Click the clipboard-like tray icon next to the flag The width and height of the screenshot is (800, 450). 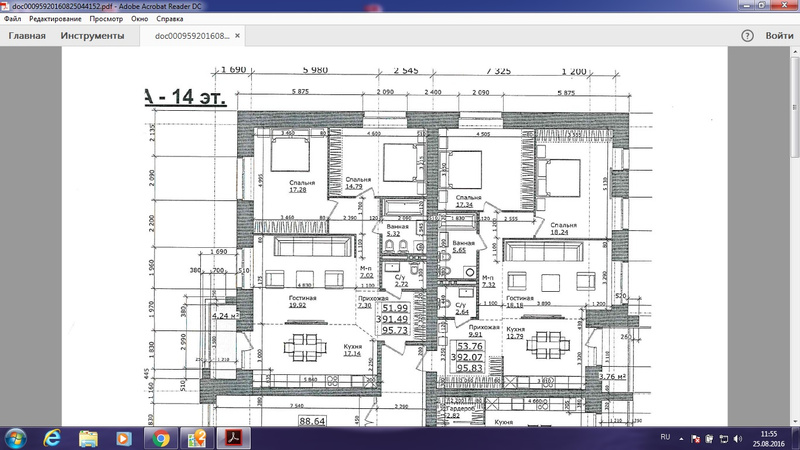(709, 439)
